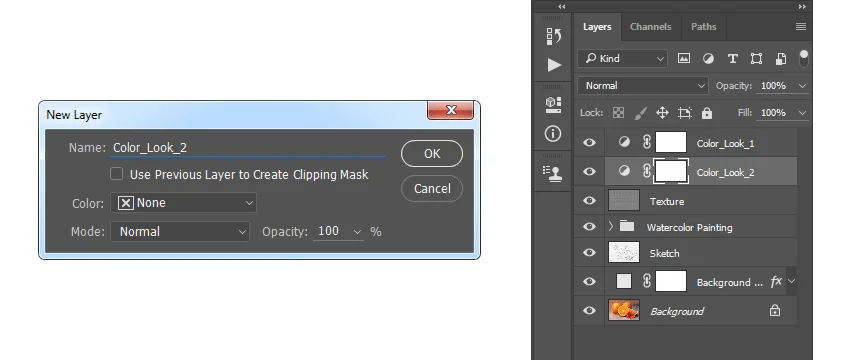Open the Clone Source stamp panel icon
850x360 pixels.
[553, 172]
